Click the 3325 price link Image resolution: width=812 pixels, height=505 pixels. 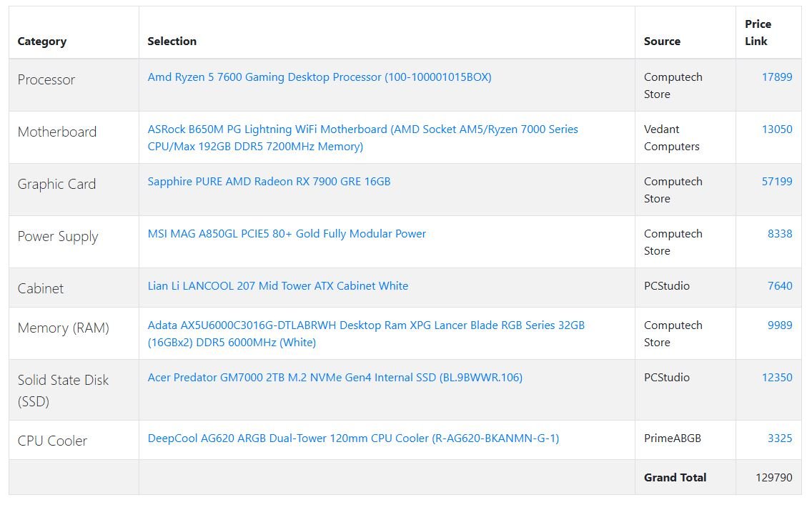click(780, 438)
